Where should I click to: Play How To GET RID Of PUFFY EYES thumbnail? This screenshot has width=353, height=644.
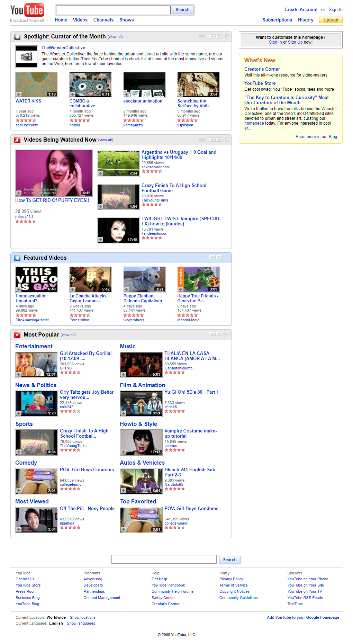[54, 173]
